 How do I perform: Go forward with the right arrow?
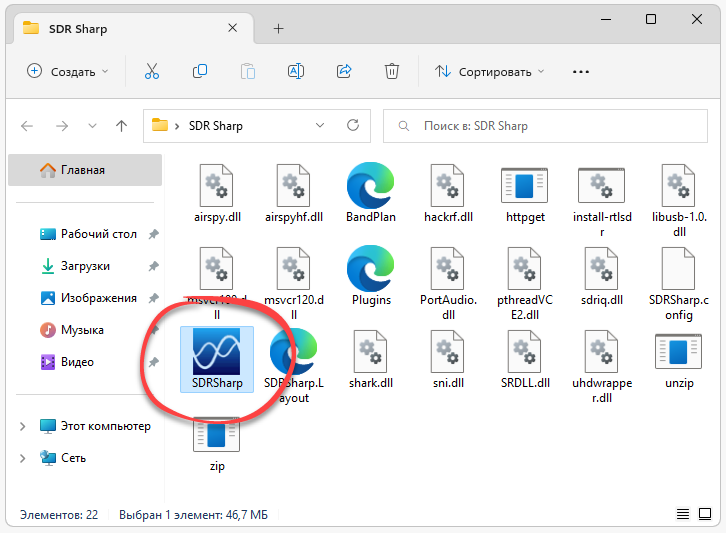click(x=62, y=126)
